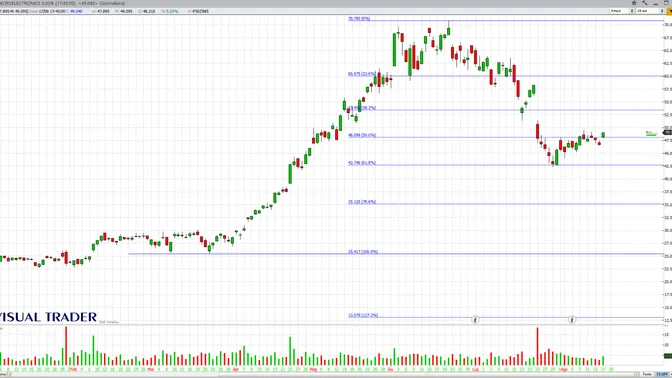Open the wrench settings icon in title bar
The width and height of the screenshot is (672, 378).
(645, 3)
